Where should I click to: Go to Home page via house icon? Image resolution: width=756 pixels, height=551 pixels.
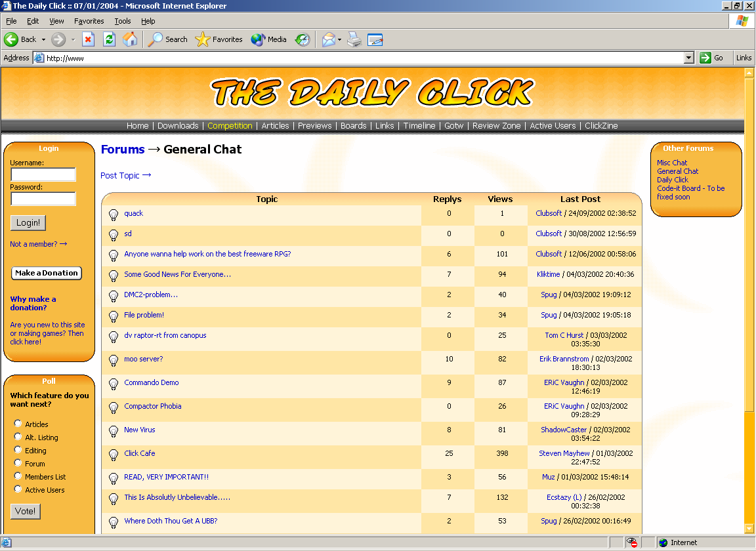130,39
